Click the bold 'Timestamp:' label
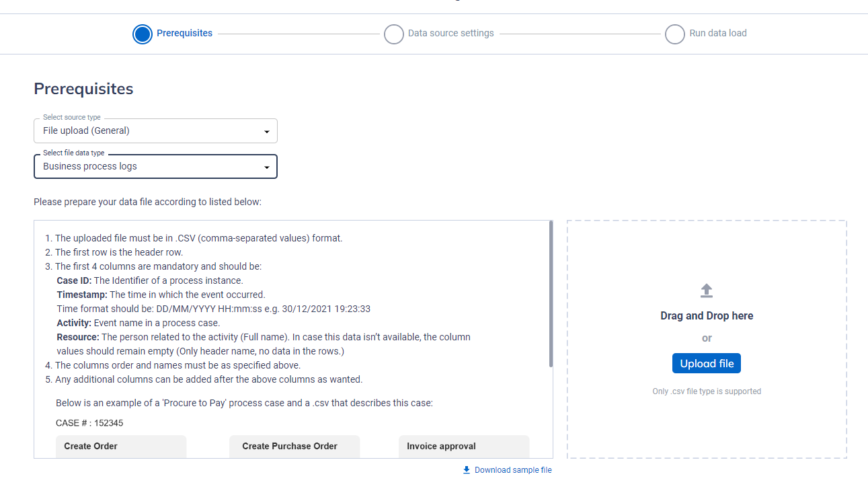Screen dimensions: 868x493 (x=82, y=295)
